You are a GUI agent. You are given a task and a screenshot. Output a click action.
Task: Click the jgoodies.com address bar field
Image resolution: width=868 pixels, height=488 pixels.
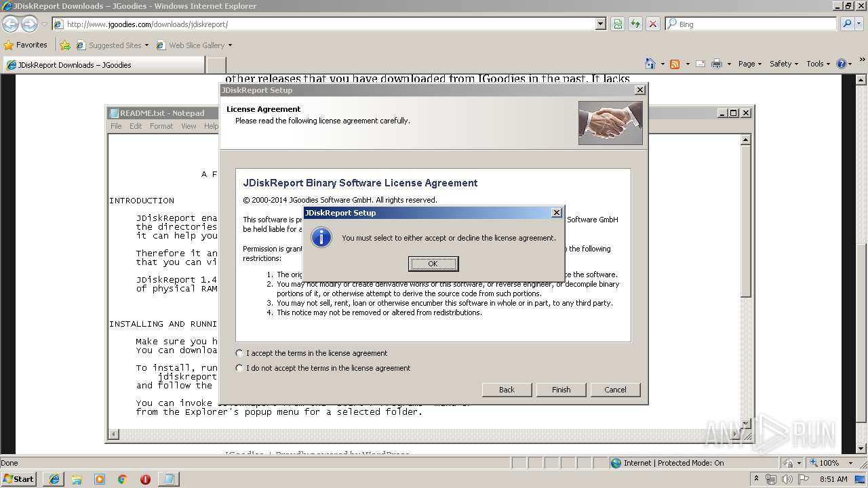(329, 24)
